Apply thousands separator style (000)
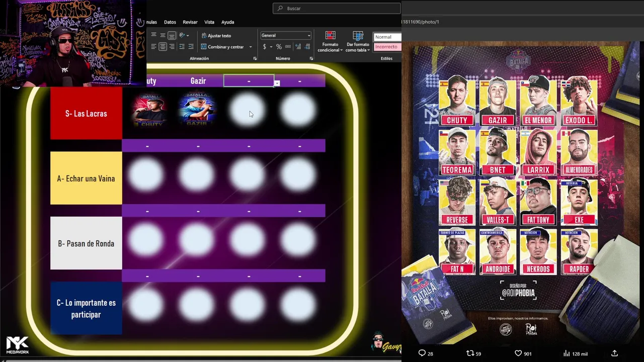Image resolution: width=644 pixels, height=362 pixels. (x=288, y=46)
